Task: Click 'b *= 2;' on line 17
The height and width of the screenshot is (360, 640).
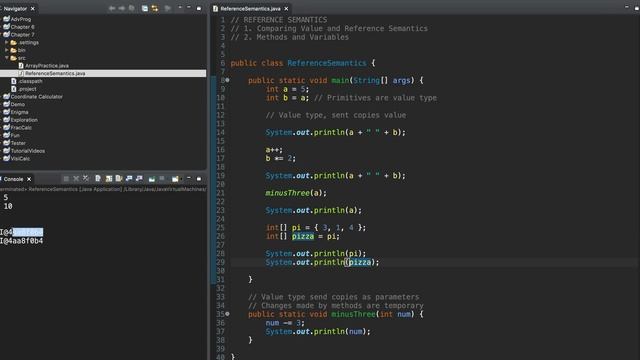Action: pos(280,158)
